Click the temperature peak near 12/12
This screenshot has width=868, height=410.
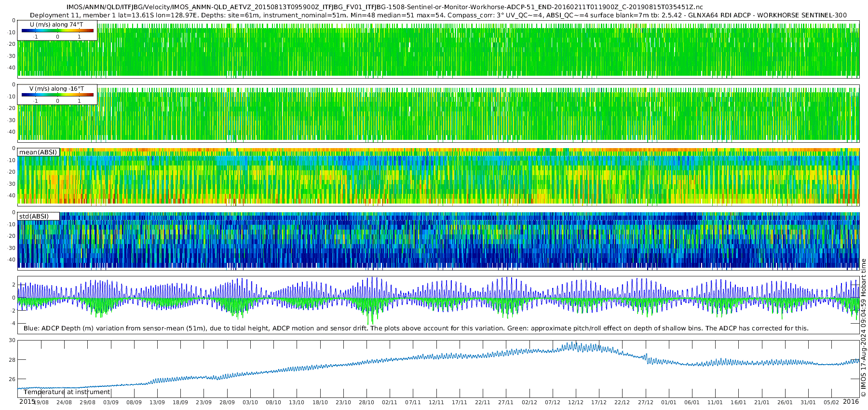coord(574,344)
